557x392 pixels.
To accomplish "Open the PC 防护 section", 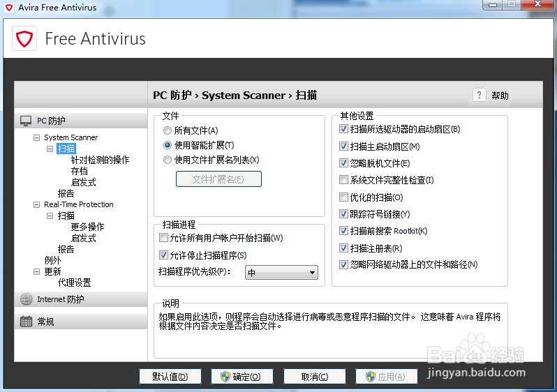I will coord(81,121).
